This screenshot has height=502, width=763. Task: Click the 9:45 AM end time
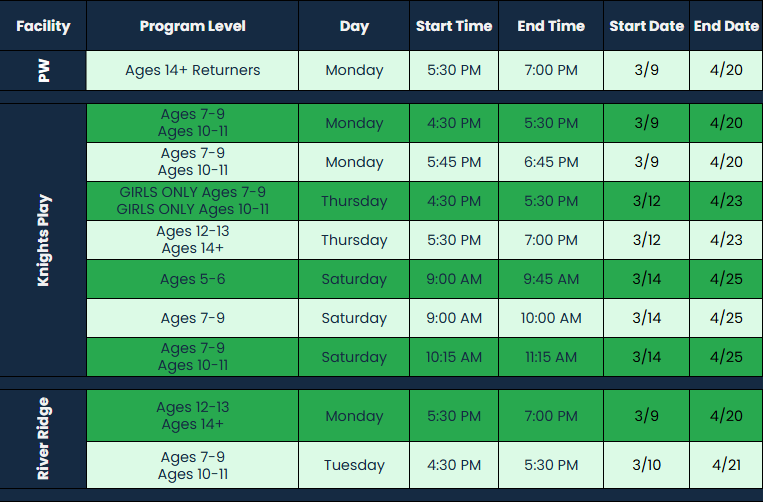coord(551,279)
